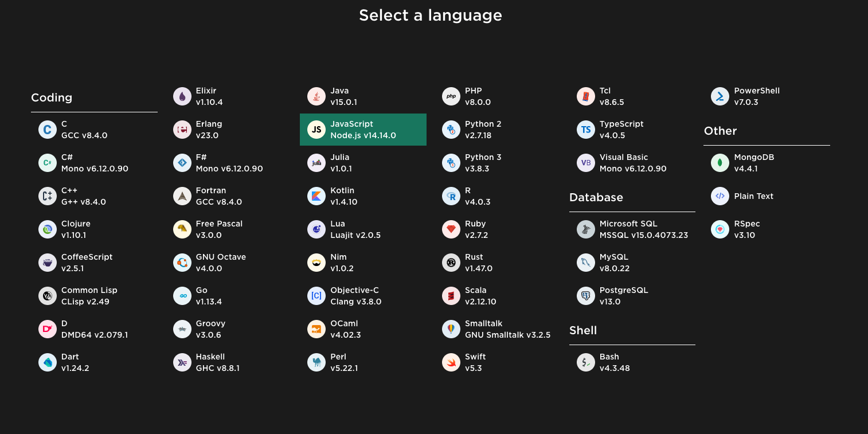
Task: Choose the Swift bird icon
Action: pos(451,362)
